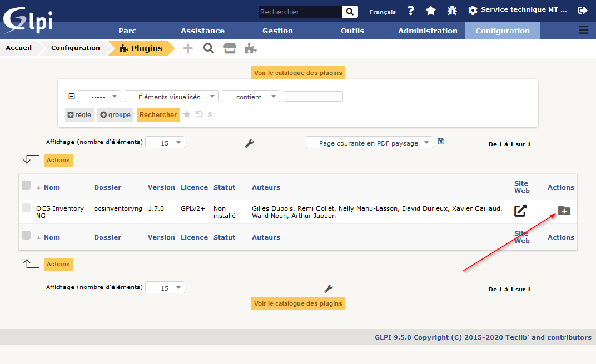Viewport: 596px width, 364px height.
Task: Click the magnifier search button in top bar
Action: pos(350,12)
